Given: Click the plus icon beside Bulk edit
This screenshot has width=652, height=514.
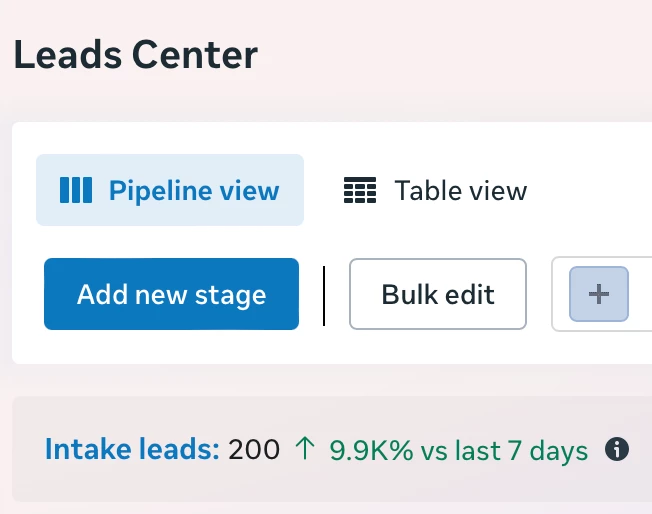Looking at the screenshot, I should [599, 294].
